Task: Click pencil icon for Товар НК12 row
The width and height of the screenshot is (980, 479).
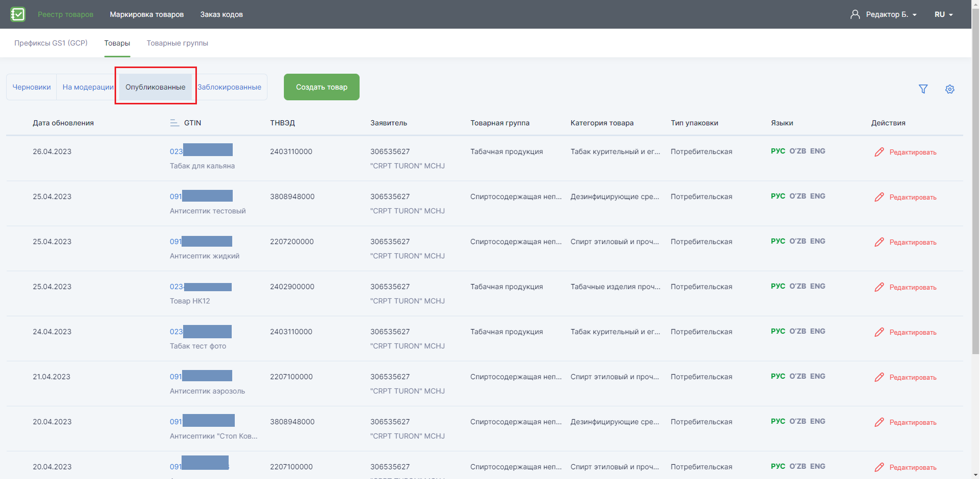Action: click(879, 287)
